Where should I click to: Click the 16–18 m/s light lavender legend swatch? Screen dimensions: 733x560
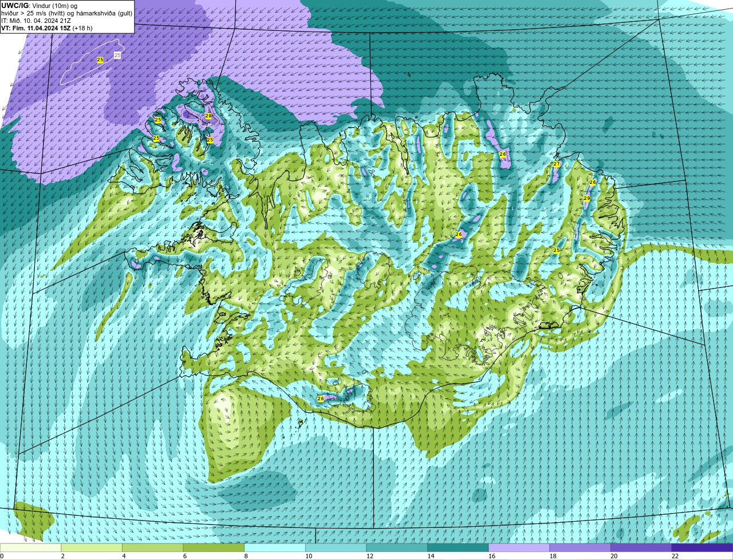pyautogui.click(x=519, y=547)
